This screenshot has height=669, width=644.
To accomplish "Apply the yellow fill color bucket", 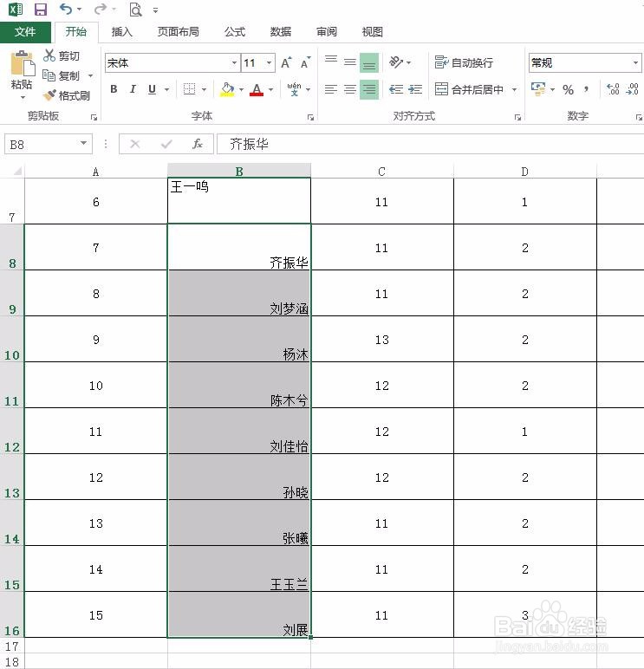I will point(227,89).
